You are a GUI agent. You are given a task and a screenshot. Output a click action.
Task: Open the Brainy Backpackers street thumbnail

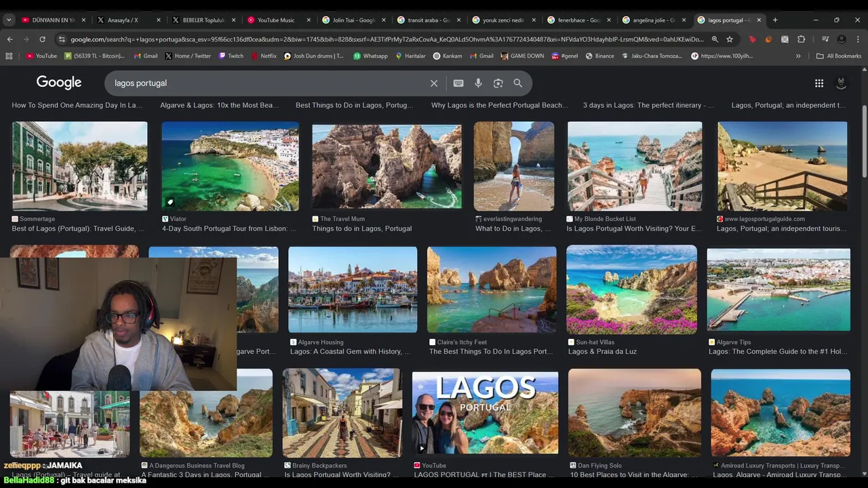[342, 412]
